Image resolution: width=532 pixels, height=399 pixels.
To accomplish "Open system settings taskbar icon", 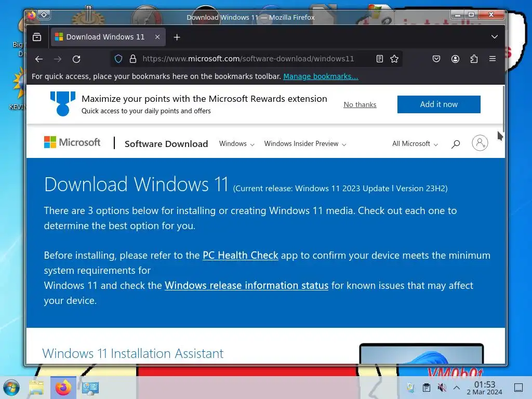I will click(90, 388).
